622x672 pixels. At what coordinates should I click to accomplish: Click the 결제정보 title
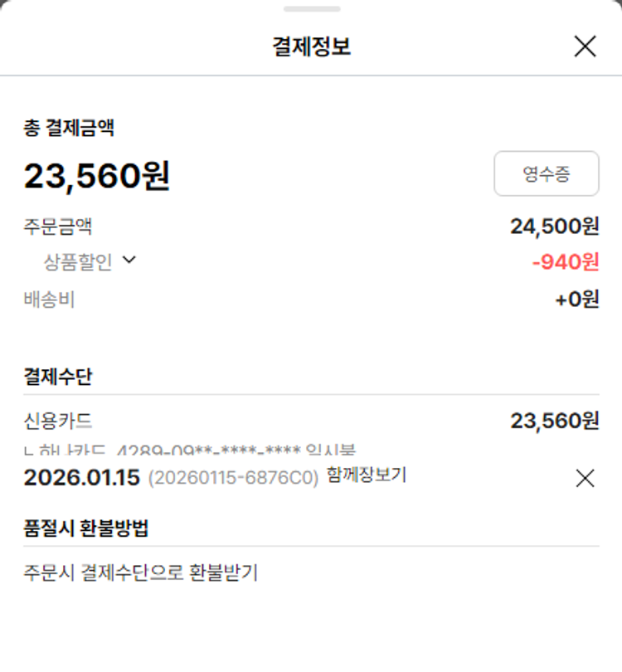pyautogui.click(x=311, y=46)
